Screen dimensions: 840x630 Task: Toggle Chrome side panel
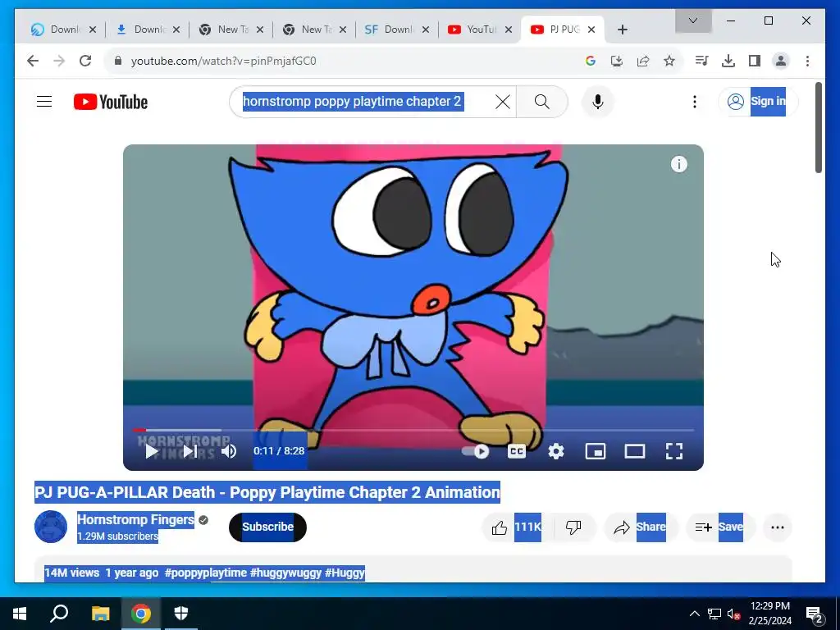[755, 61]
